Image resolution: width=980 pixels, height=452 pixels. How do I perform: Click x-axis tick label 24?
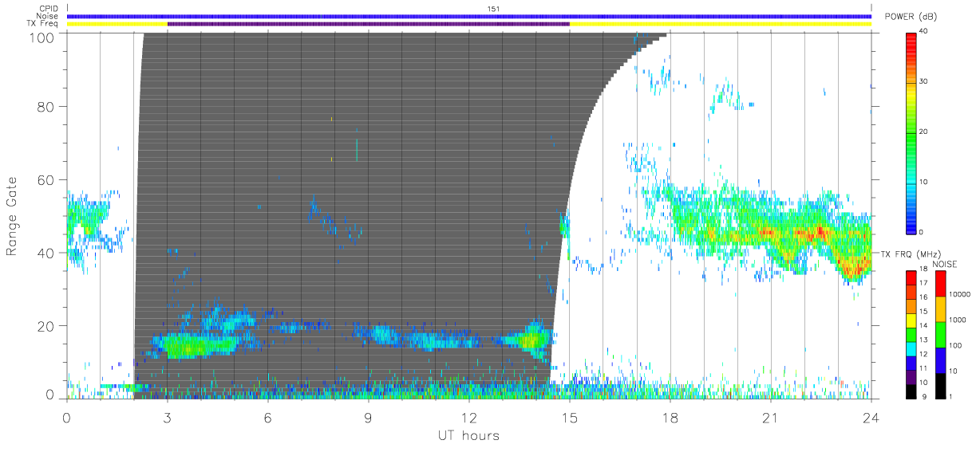[x=871, y=417]
